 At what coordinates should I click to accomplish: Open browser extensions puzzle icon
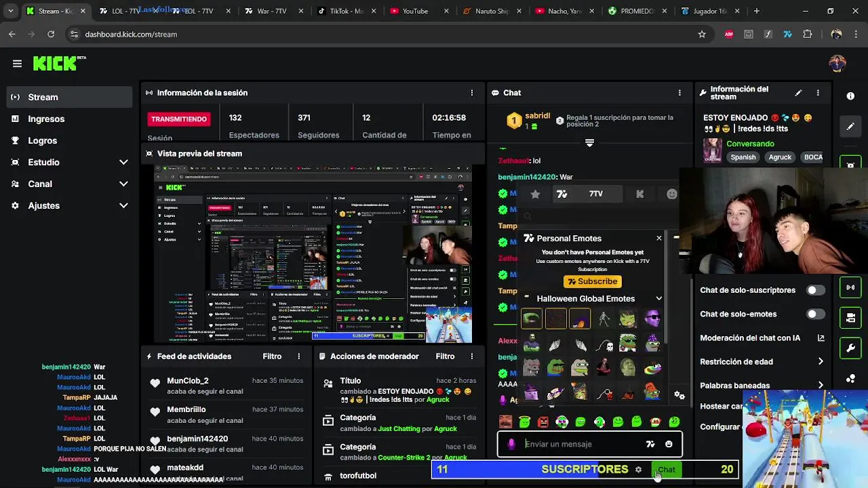807,34
